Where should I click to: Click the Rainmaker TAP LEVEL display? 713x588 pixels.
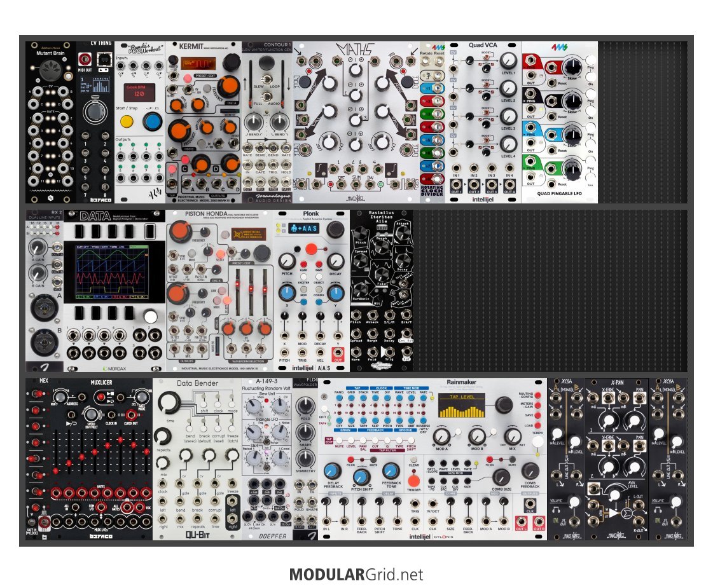click(461, 406)
